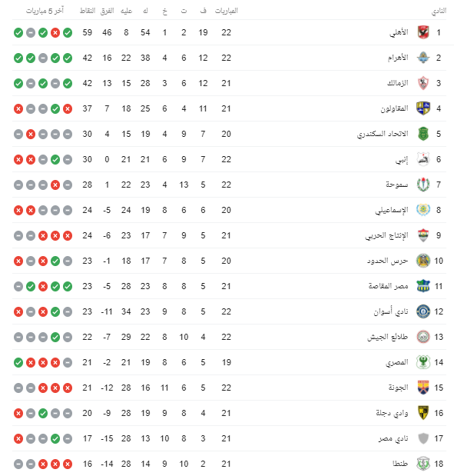This screenshot has width=454, height=476.
Task: Open the المصري green eagle crest
Action: (x=423, y=362)
